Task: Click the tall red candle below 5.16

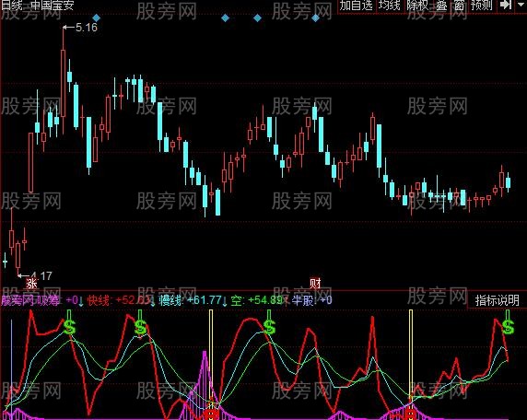Action: (64, 83)
